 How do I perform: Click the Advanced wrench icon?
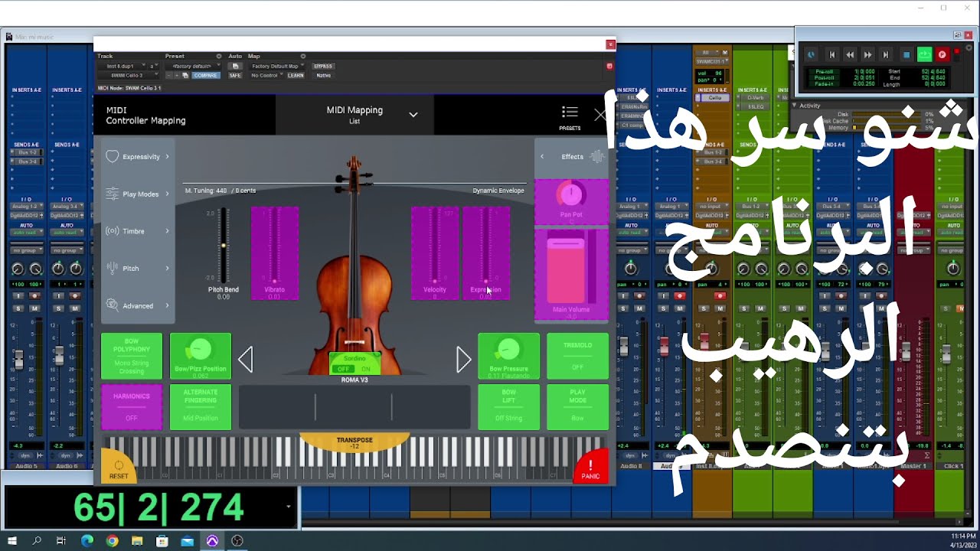113,305
